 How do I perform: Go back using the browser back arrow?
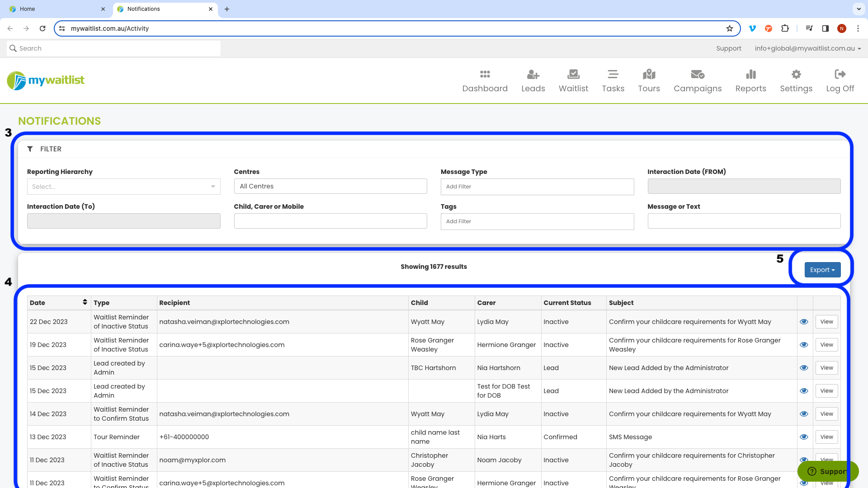[10, 28]
